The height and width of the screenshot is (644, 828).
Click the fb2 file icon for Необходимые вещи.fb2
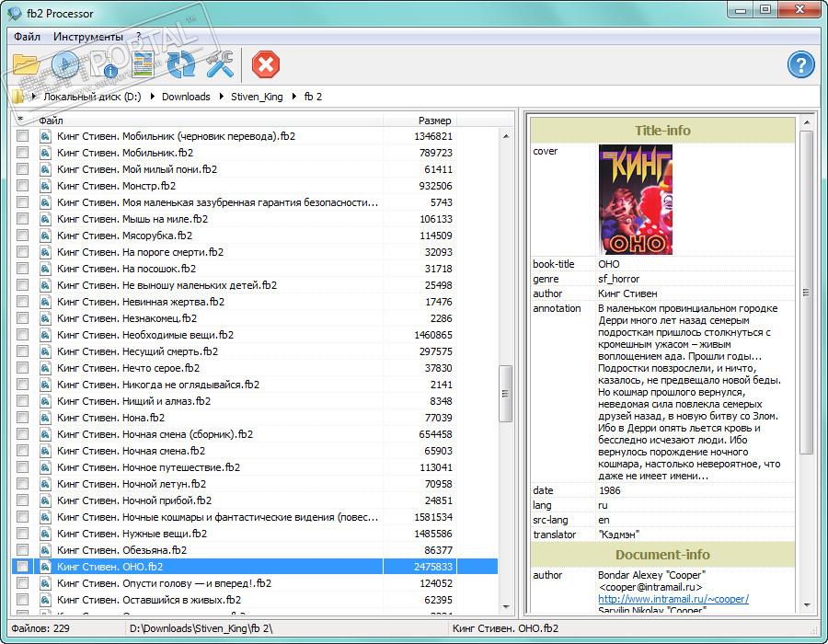[x=45, y=335]
